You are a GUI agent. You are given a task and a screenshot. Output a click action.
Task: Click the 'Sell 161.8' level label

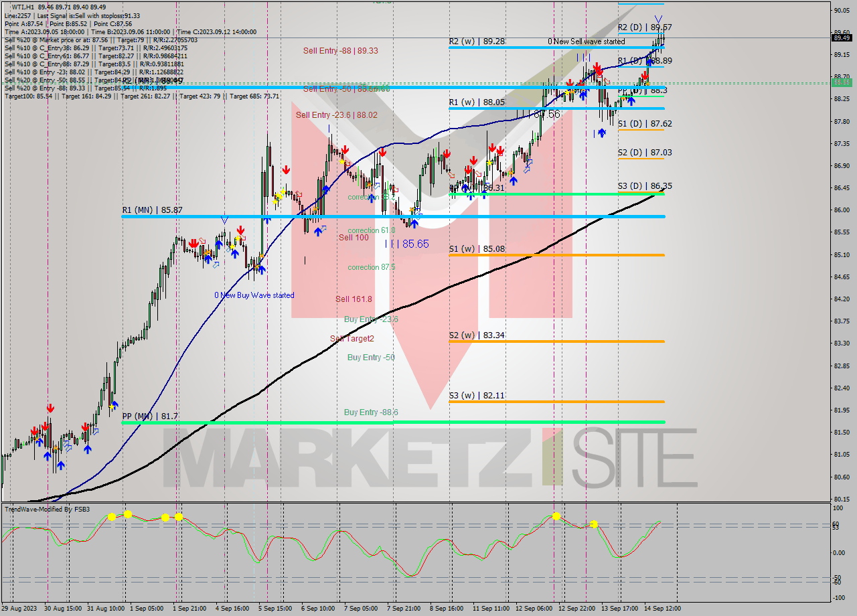point(354,299)
